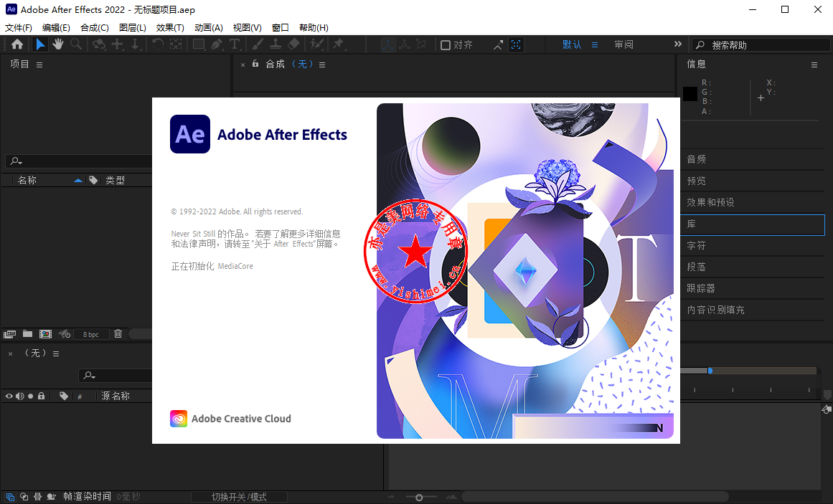
Task: Toggle Transfer Controls pane in timeline footer
Action: point(24,497)
